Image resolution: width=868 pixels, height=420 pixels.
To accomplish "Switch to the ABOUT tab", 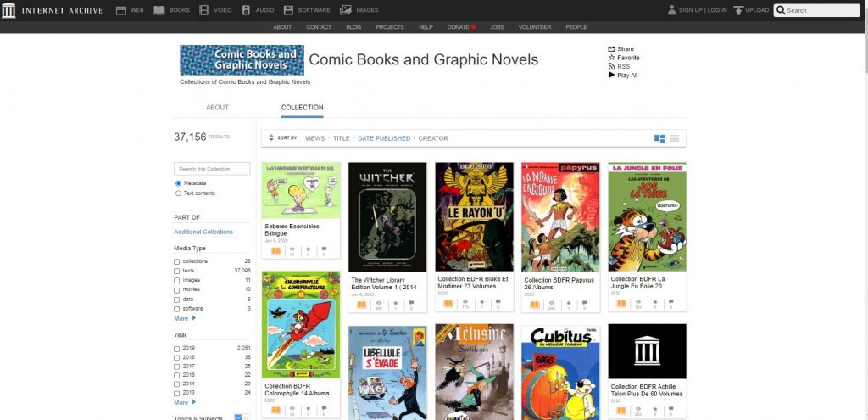I will pos(217,108).
